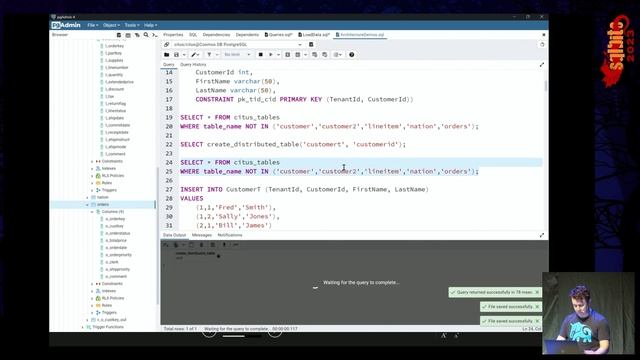Open the Help menu
The height and width of the screenshot is (360, 640).
point(150,25)
